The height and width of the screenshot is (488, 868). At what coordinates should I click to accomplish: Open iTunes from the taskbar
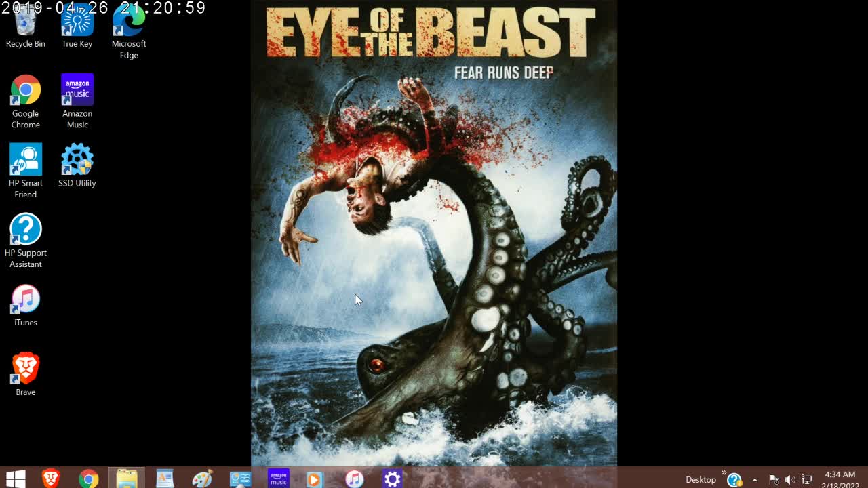(355, 479)
